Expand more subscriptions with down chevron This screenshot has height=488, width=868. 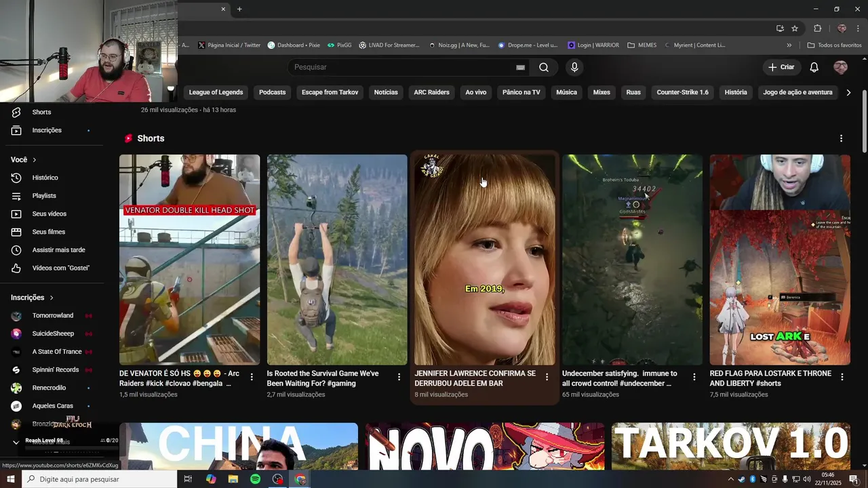click(16, 442)
